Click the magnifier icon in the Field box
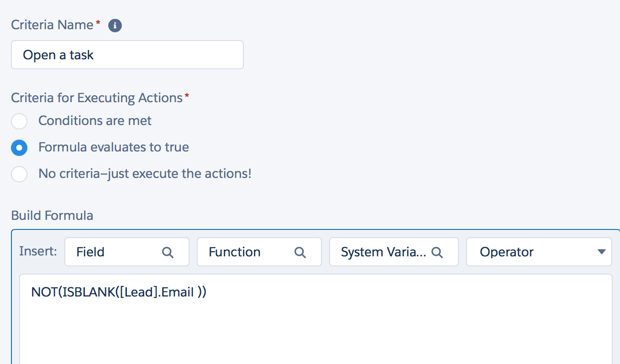This screenshot has height=364, width=620. [168, 252]
